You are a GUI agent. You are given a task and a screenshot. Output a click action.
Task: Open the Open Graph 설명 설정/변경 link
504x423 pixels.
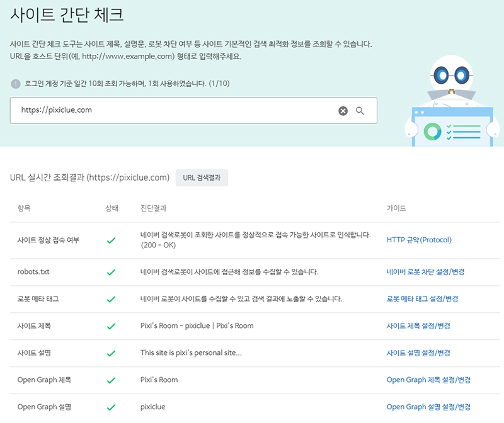click(x=429, y=407)
